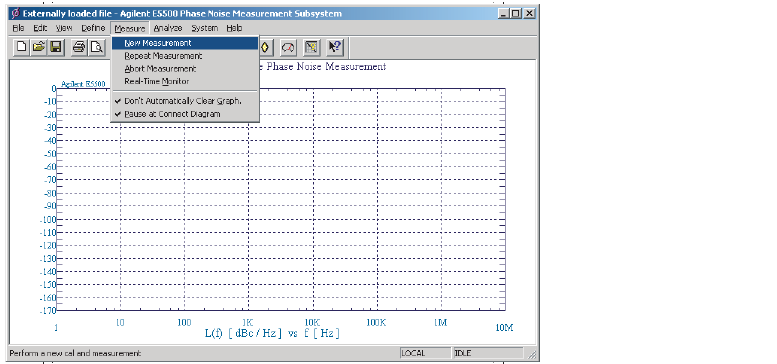
Task: Open the System menu
Action: (205, 28)
